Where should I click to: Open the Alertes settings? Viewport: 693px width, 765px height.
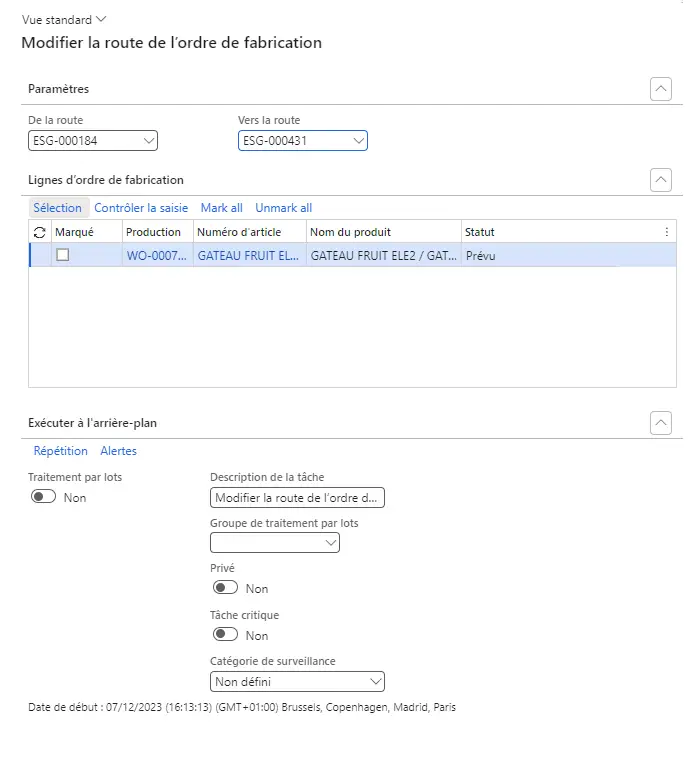click(x=119, y=451)
